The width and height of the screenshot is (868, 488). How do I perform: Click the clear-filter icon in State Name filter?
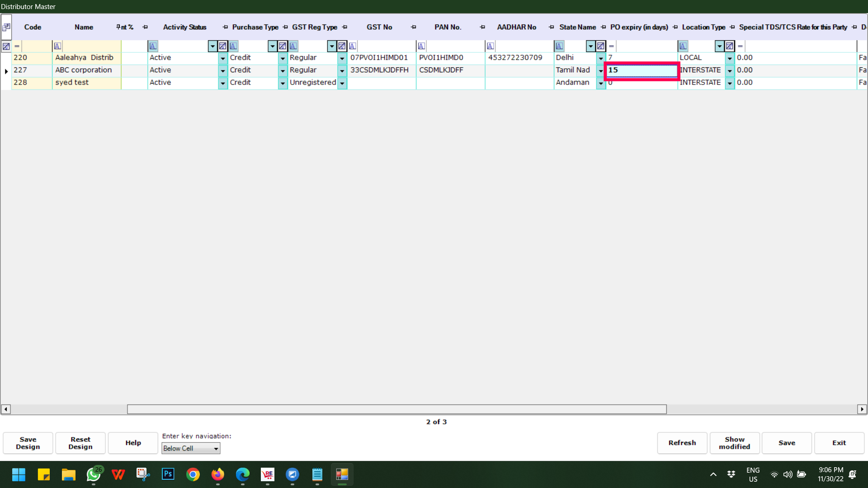(x=600, y=46)
